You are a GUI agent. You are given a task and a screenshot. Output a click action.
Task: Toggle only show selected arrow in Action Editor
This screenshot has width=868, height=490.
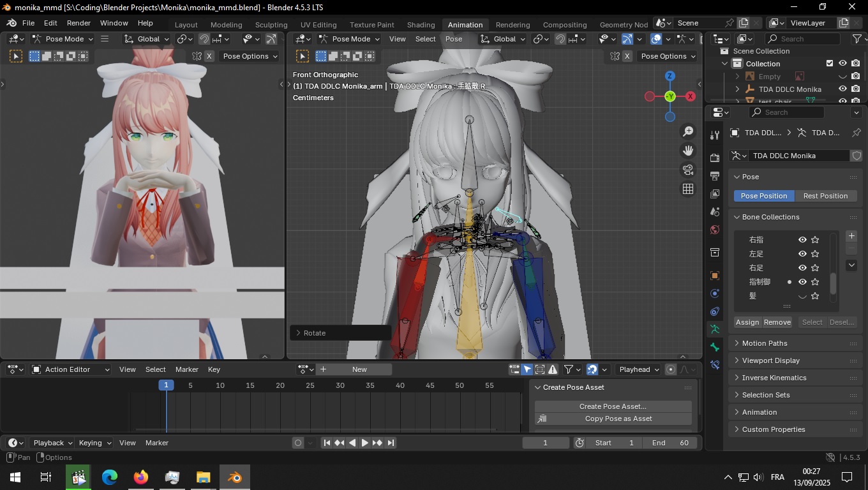pyautogui.click(x=527, y=369)
